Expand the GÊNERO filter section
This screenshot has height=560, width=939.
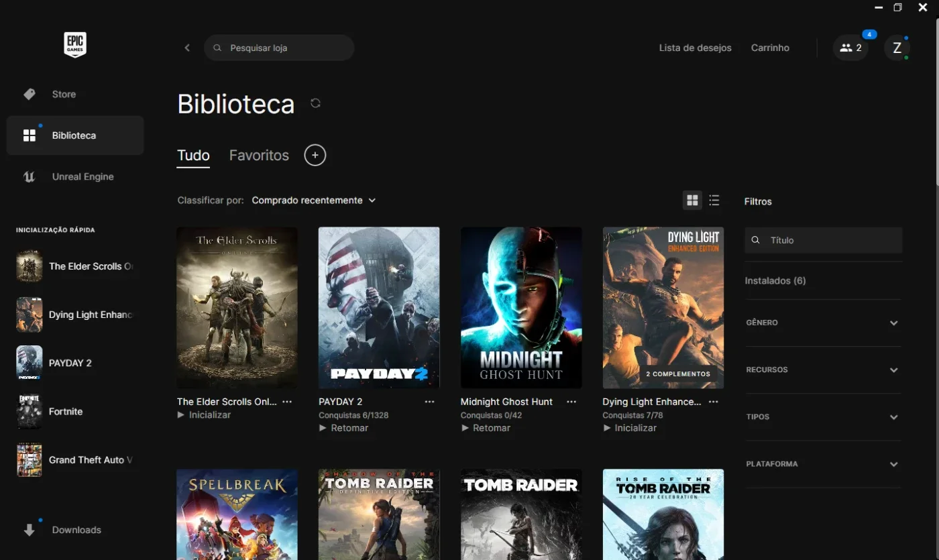[823, 323]
